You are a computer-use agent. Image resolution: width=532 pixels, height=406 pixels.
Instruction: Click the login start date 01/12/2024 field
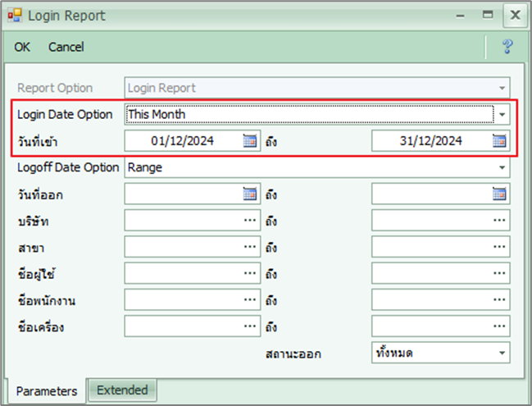point(183,141)
